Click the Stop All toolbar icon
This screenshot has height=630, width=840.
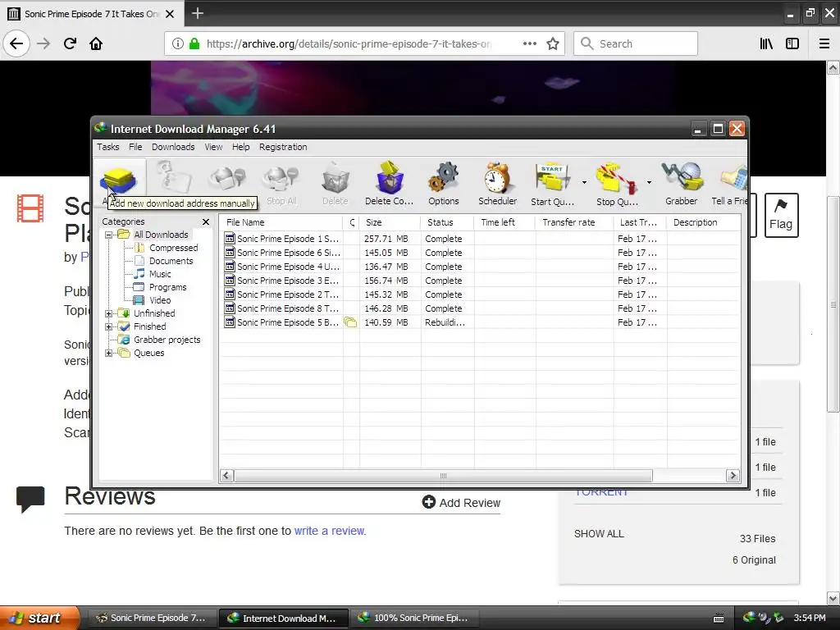(x=281, y=184)
